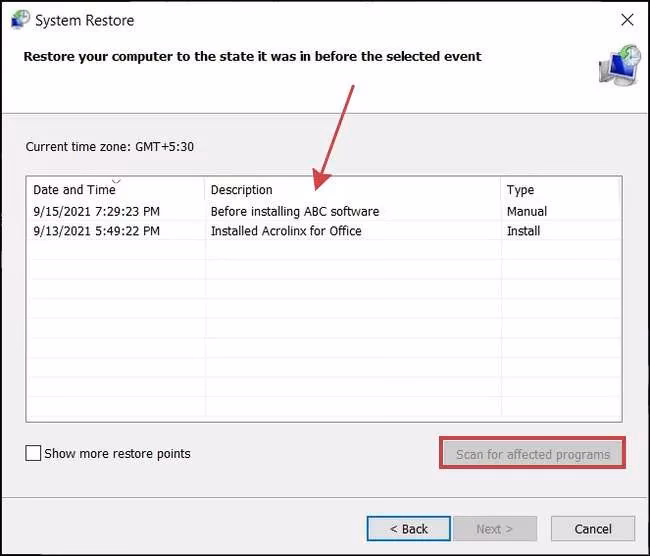The width and height of the screenshot is (650, 556).
Task: Click the 'Show more restore points' label text
Action: (117, 453)
